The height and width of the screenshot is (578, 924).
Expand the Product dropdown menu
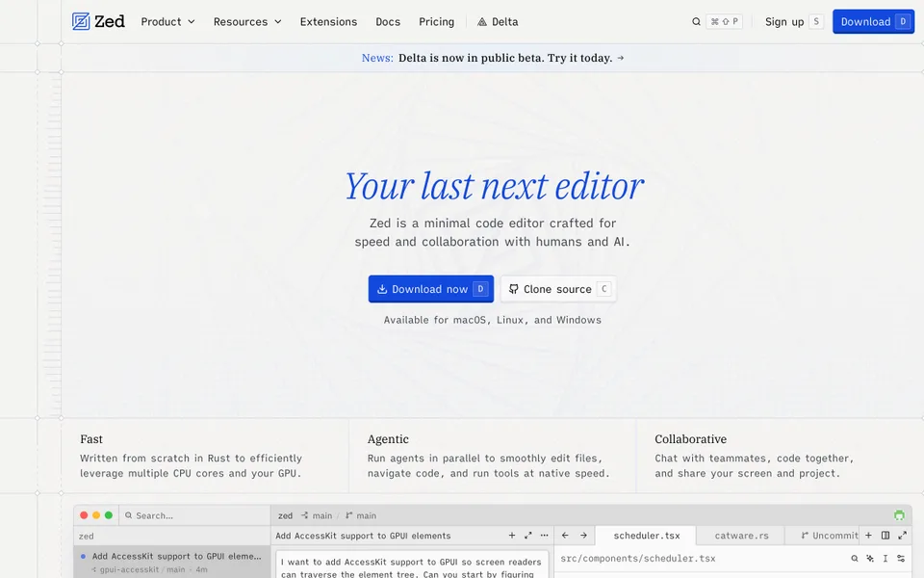pyautogui.click(x=167, y=22)
